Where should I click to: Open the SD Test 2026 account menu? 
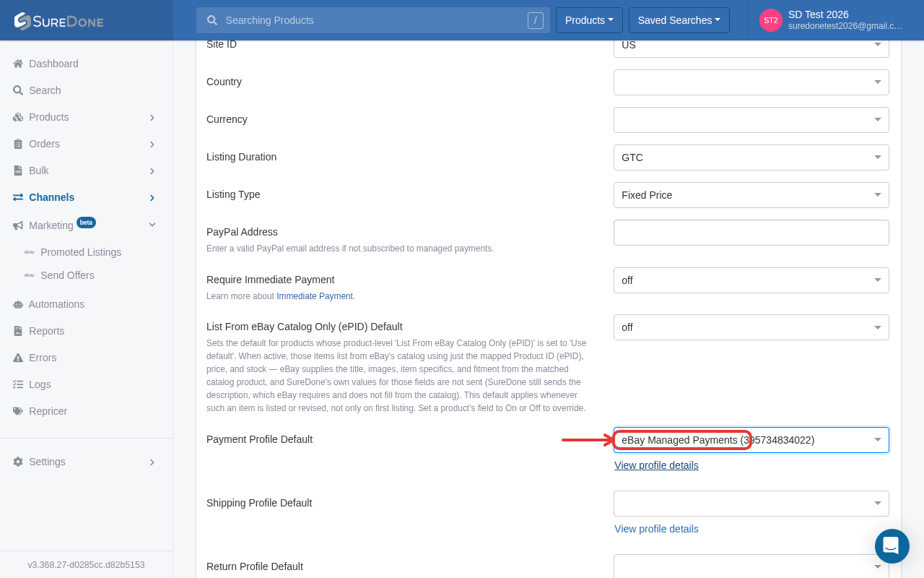point(832,20)
